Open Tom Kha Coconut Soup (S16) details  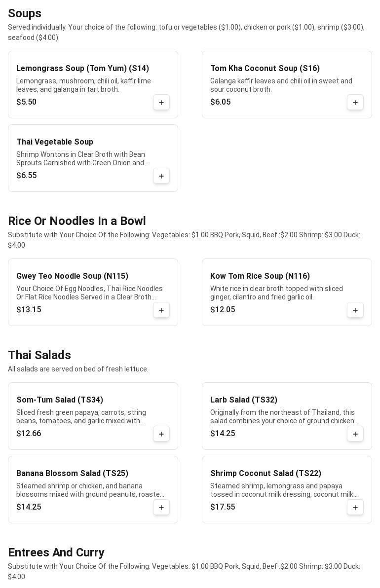point(265,69)
